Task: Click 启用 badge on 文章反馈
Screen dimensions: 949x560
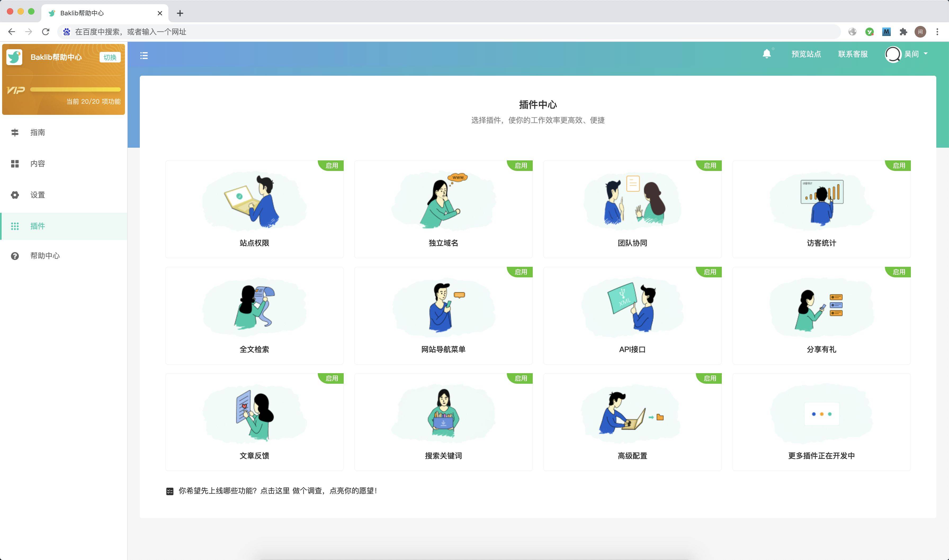Action: click(331, 378)
